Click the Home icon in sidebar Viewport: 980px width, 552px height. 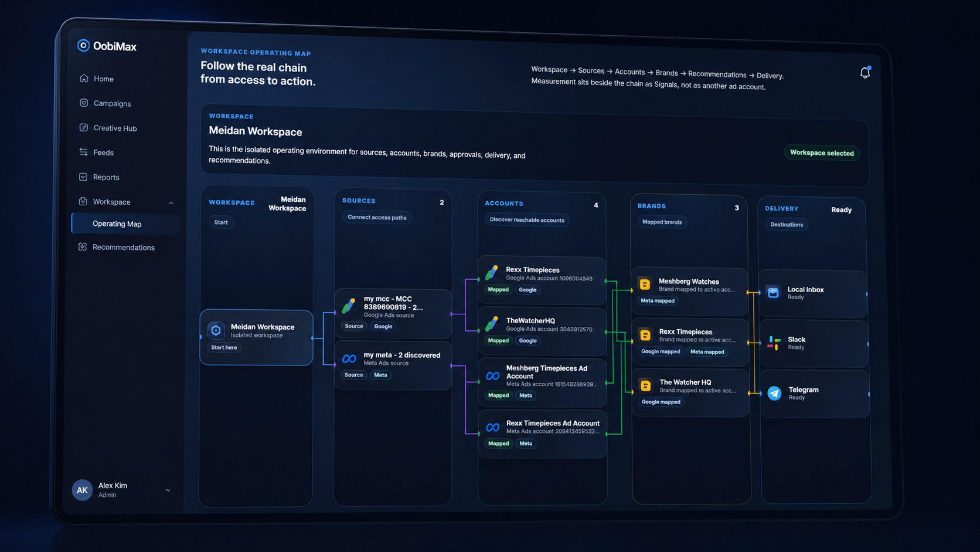pos(84,78)
